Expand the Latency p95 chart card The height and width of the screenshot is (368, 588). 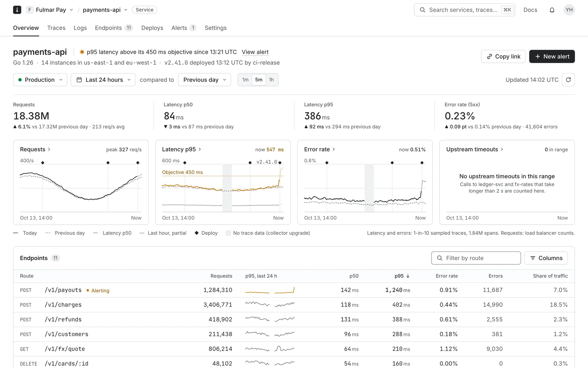click(x=182, y=149)
